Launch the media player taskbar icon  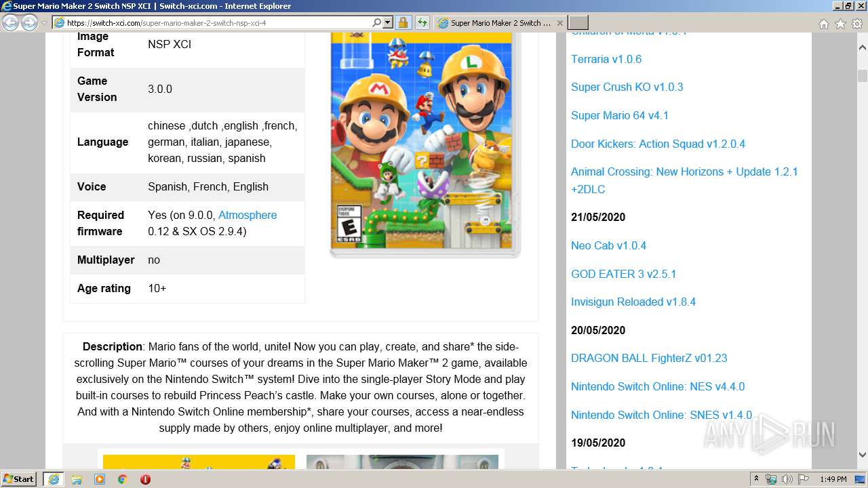100,479
